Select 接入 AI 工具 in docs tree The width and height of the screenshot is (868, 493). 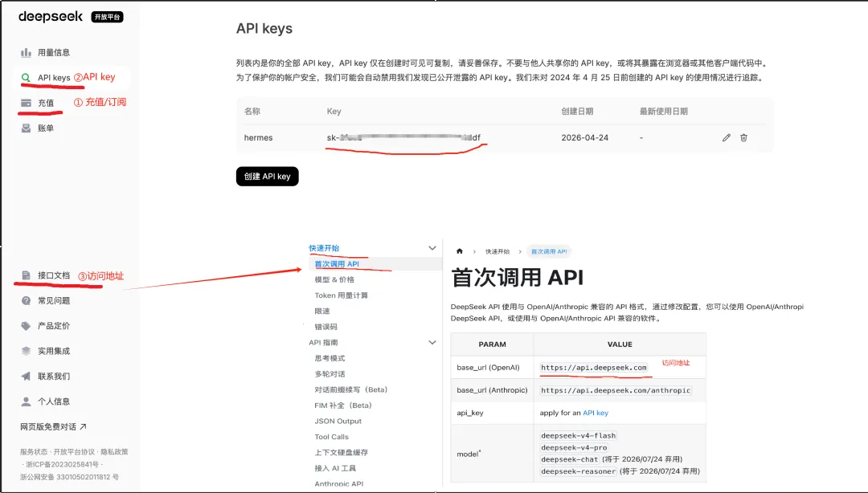(x=335, y=468)
